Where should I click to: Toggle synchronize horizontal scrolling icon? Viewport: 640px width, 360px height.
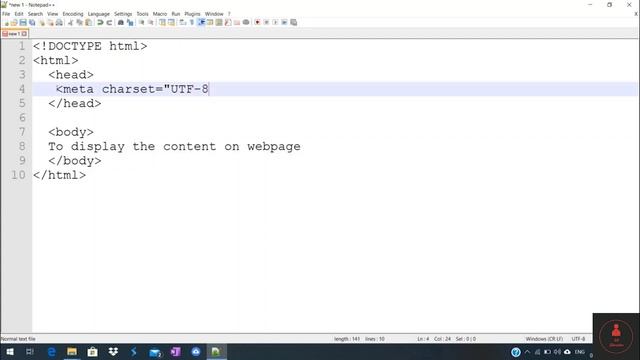tap(171, 22)
